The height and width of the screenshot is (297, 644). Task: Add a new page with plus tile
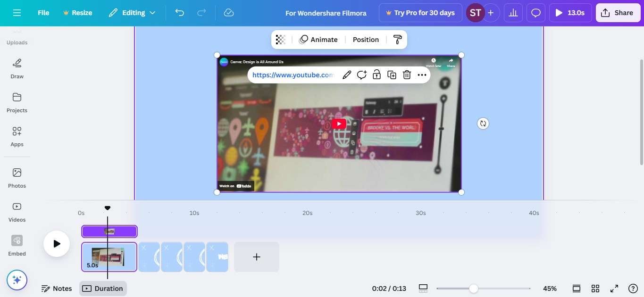click(x=257, y=257)
